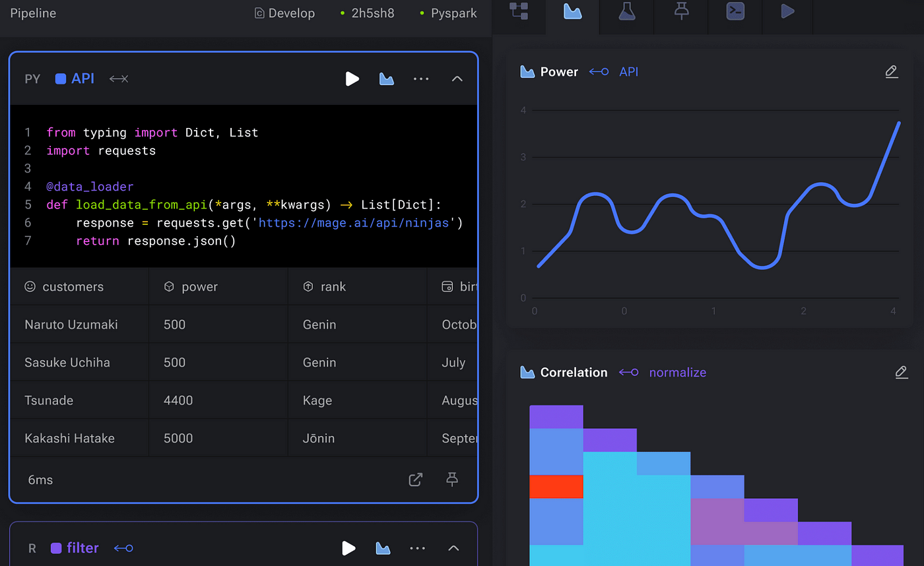Image resolution: width=924 pixels, height=566 pixels.
Task: Select the customers column header
Action: tap(64, 287)
